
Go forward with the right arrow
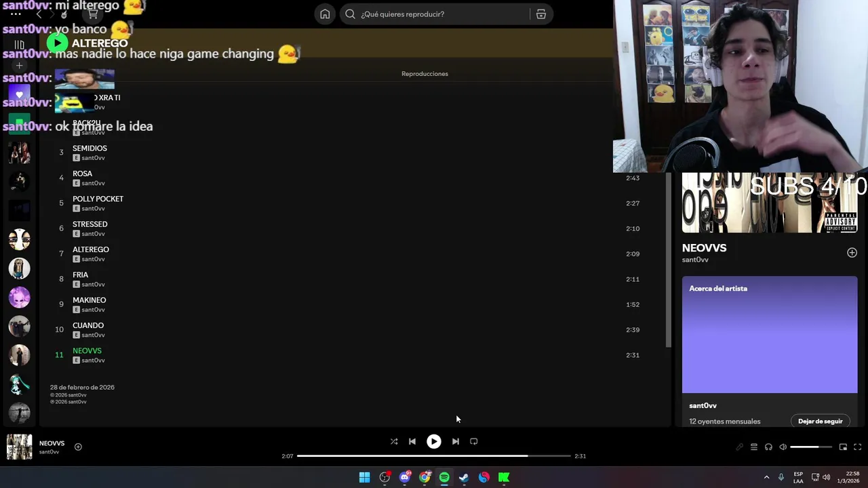pos(53,14)
